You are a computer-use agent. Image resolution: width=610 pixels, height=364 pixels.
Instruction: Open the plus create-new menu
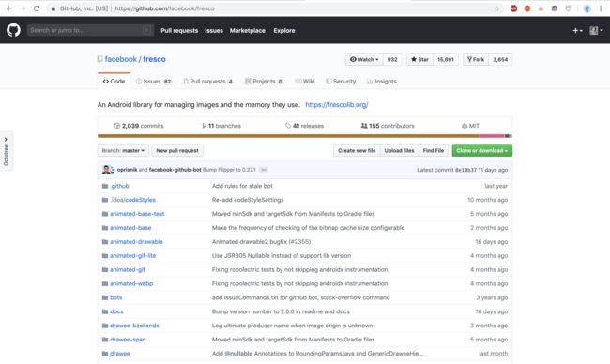pyautogui.click(x=577, y=30)
